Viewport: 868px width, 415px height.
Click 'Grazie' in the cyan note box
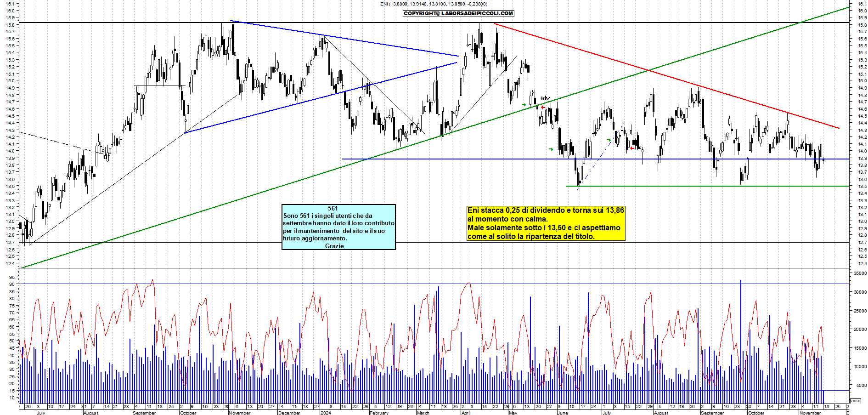[x=334, y=246]
